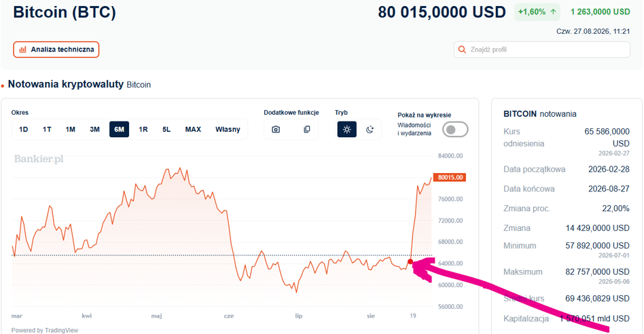Select the 6M period
Screen dimensions: 644x334
click(x=119, y=129)
